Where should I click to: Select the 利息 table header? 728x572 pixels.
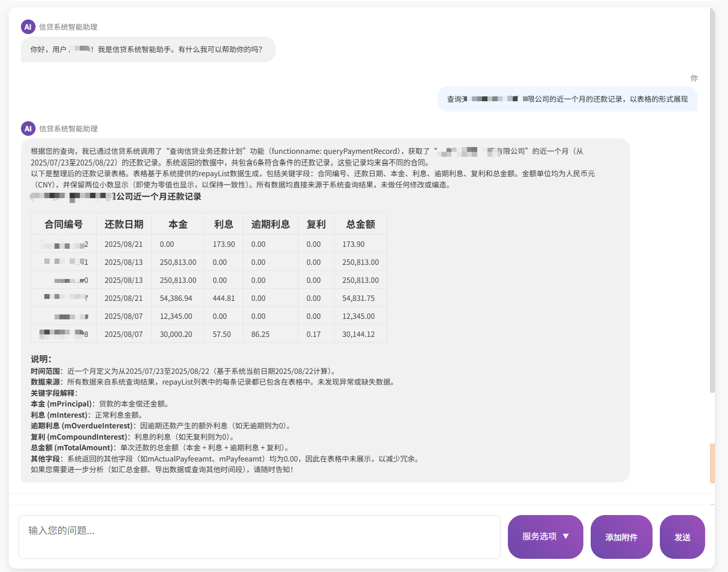224,224
